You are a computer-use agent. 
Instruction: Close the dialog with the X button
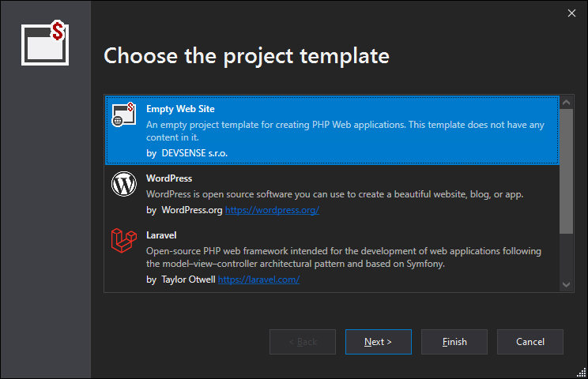[571, 13]
